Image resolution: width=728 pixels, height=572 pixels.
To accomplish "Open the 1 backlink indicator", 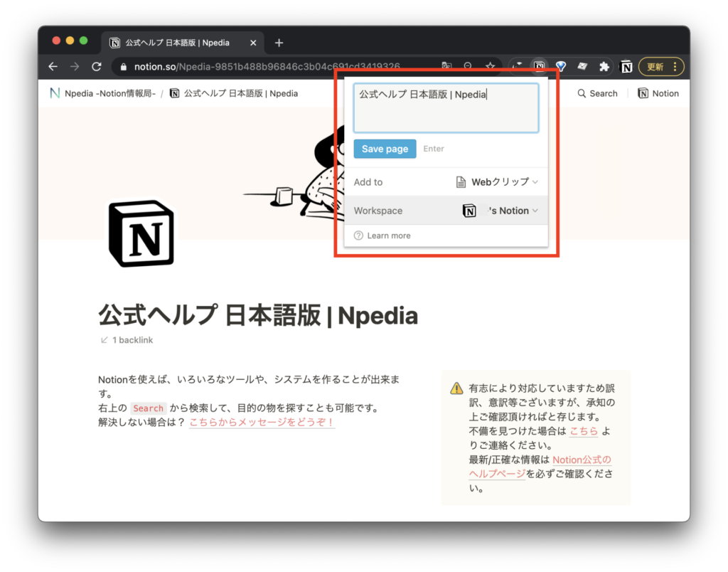I will coord(127,340).
